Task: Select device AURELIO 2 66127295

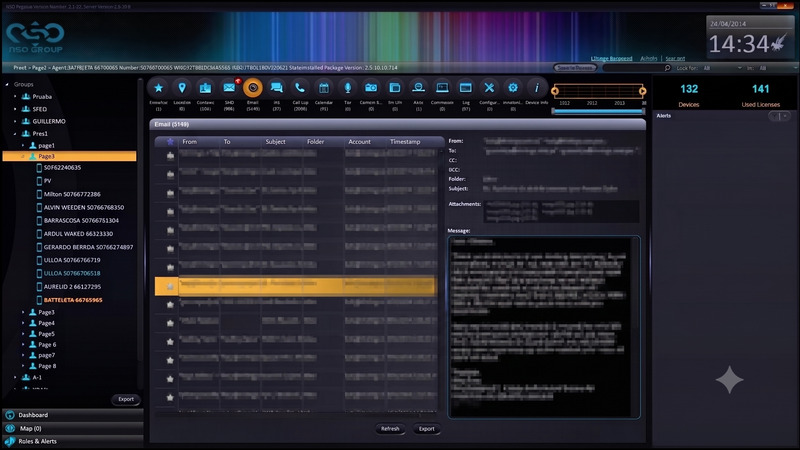Action: tap(72, 287)
